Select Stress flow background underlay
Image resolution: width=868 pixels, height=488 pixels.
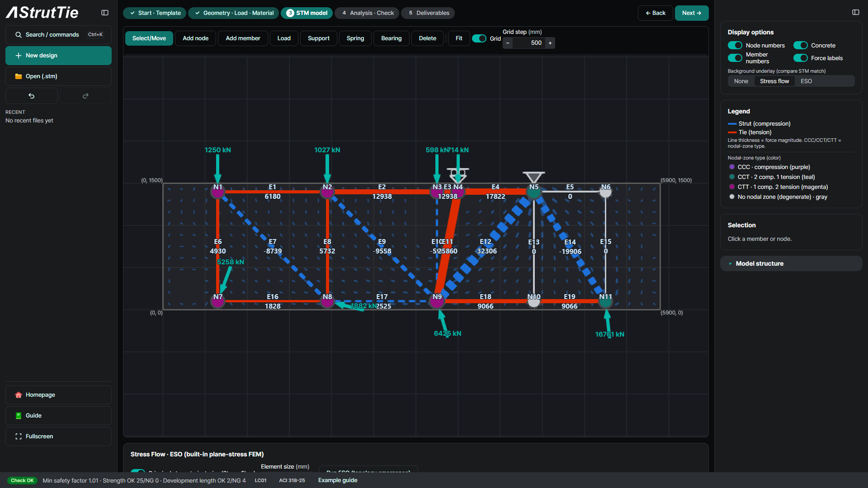[774, 81]
